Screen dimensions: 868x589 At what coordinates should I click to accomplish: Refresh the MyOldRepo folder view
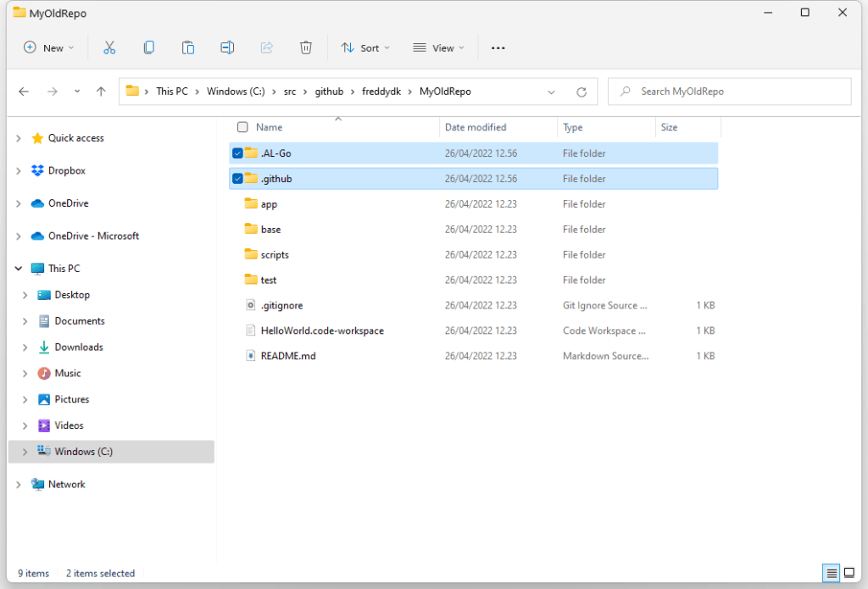(x=581, y=92)
